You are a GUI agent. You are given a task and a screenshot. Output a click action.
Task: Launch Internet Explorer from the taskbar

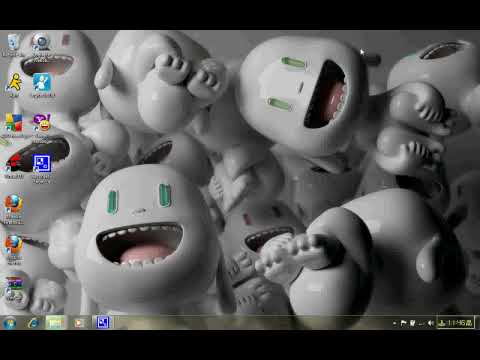[33, 323]
